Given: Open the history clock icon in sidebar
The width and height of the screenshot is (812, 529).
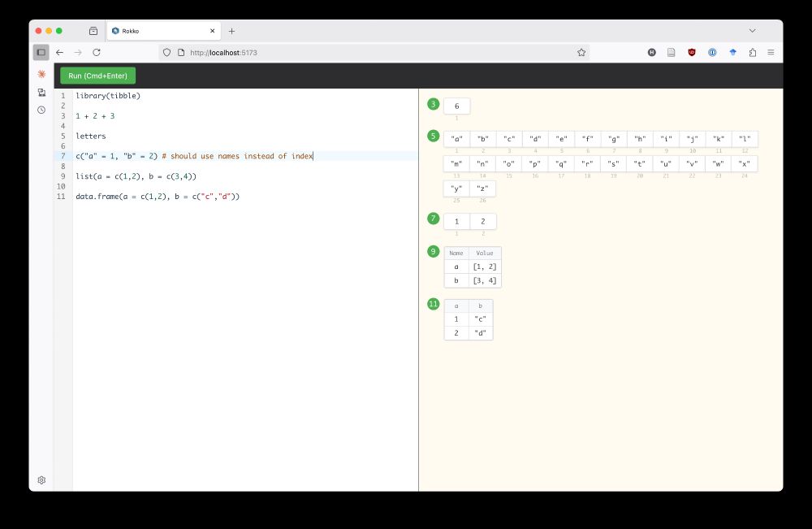Looking at the screenshot, I should tap(41, 110).
